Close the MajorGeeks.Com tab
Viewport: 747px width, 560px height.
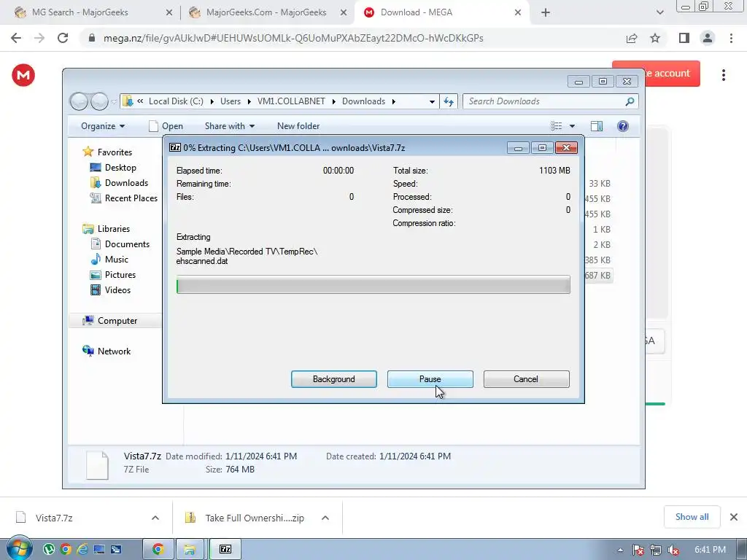point(344,13)
